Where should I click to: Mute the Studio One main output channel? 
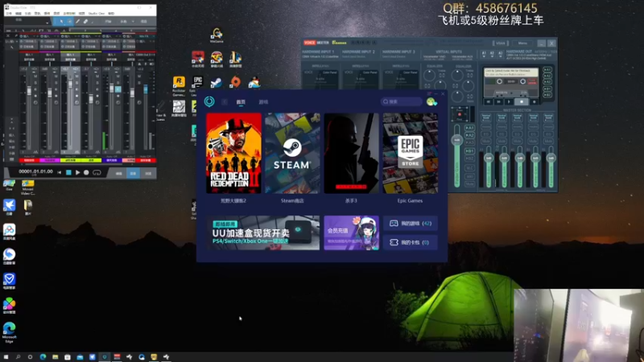click(x=139, y=76)
